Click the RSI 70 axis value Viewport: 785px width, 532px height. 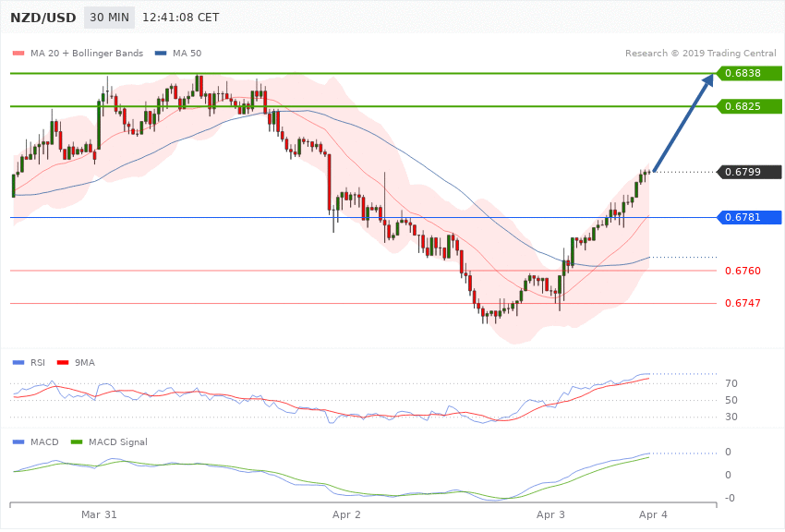tap(731, 384)
